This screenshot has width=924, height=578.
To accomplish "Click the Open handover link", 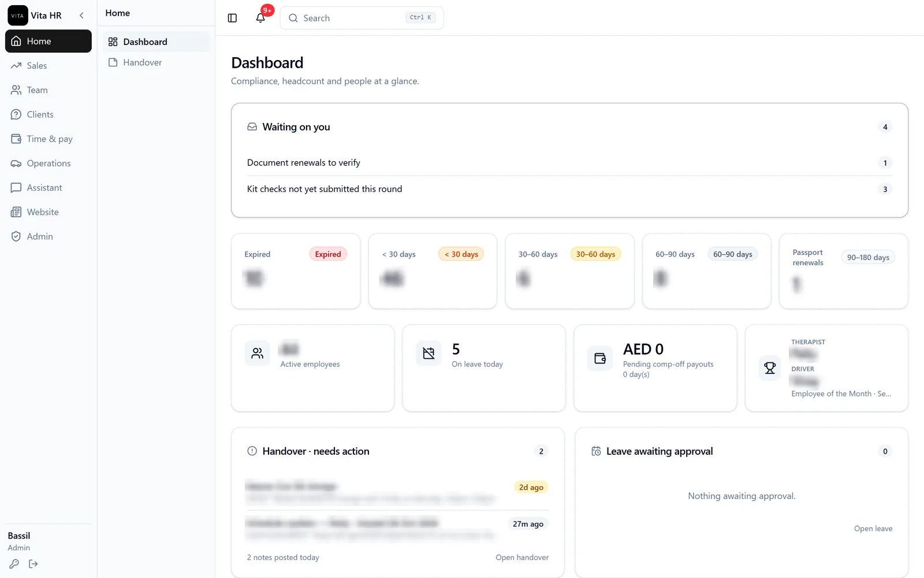I will (x=522, y=557).
